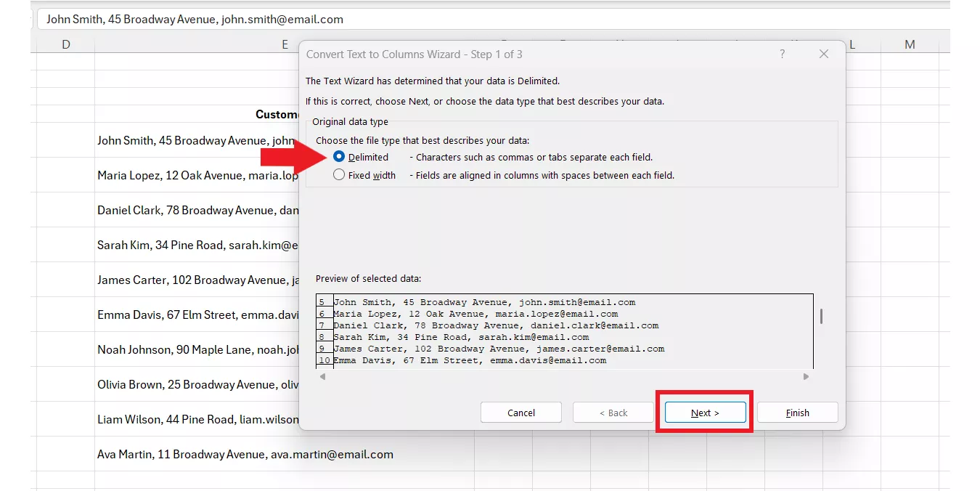This screenshot has width=980, height=491.
Task: Cancel the Text to Columns wizard
Action: pyautogui.click(x=520, y=412)
